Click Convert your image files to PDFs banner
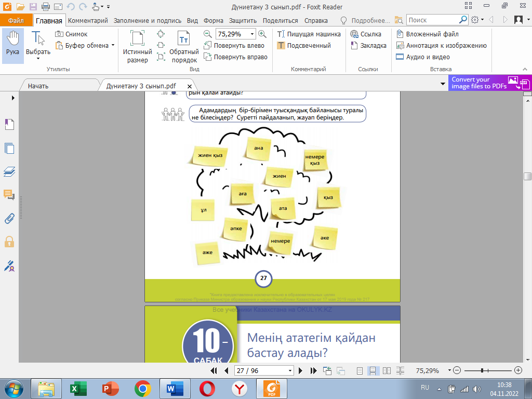532x399 pixels. tap(490, 83)
